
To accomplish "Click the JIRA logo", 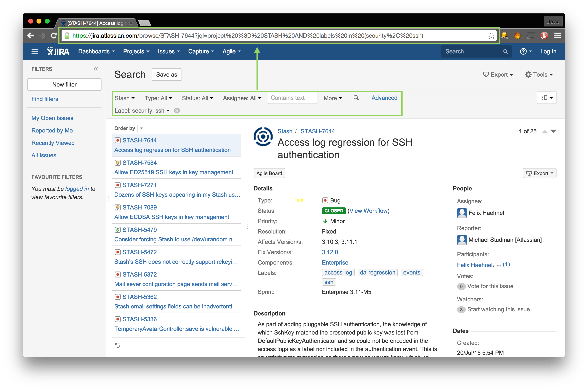I will [x=58, y=52].
